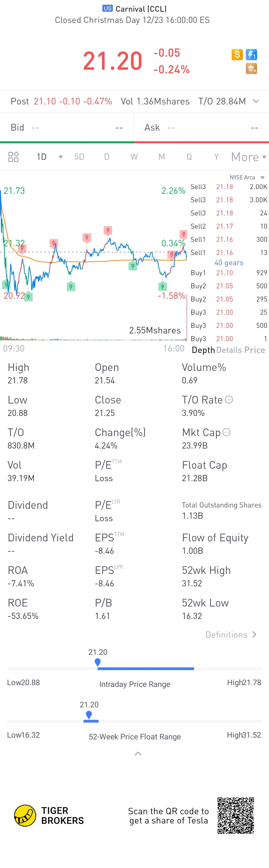Tap the orange dollar sign icon
Image resolution: width=269 pixels, height=868 pixels.
(237, 54)
